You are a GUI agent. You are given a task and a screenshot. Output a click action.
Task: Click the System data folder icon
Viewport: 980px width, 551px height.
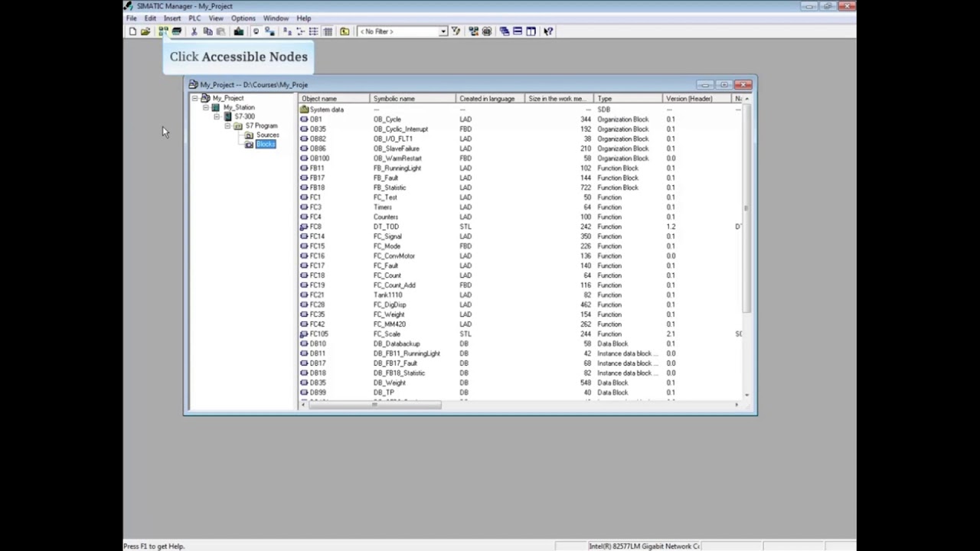304,109
